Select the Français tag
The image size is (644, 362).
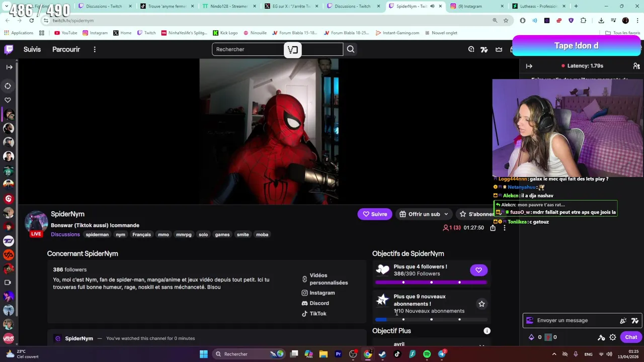(x=141, y=234)
